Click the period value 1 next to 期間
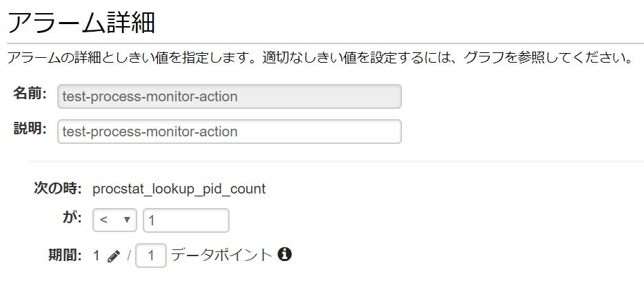644x292 pixels. (96, 255)
